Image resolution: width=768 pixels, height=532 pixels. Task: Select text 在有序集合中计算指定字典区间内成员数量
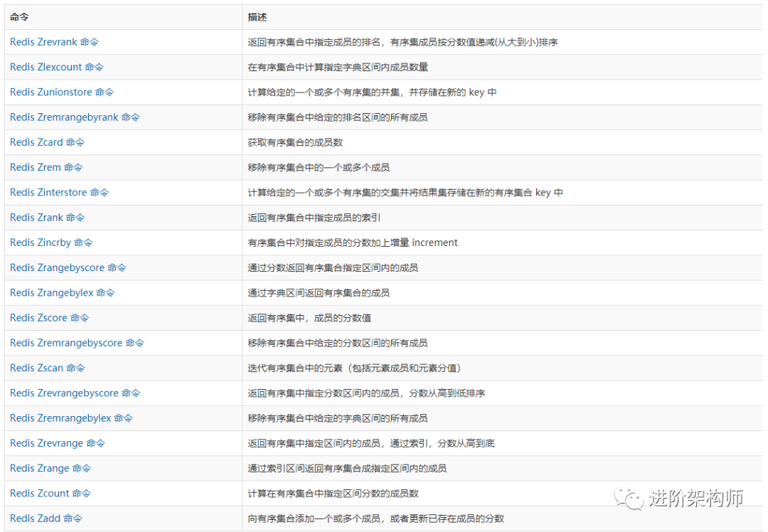[x=338, y=67]
